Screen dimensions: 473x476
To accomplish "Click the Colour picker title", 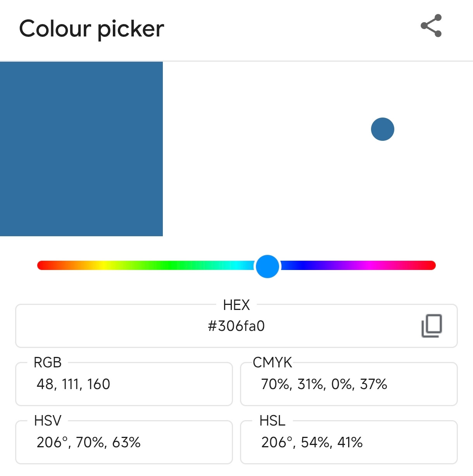I will click(x=92, y=29).
